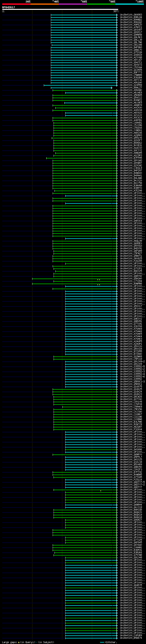Image resolution: width=146 pixels, height=644 pixels.
Task: Select the UniRef100_C3KGL9 label
Action: pos(131,168)
